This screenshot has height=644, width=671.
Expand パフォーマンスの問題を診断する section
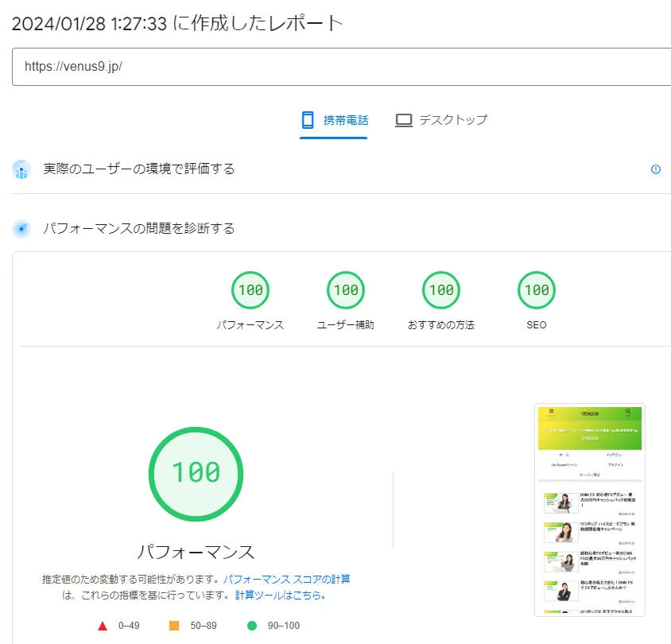point(139,228)
